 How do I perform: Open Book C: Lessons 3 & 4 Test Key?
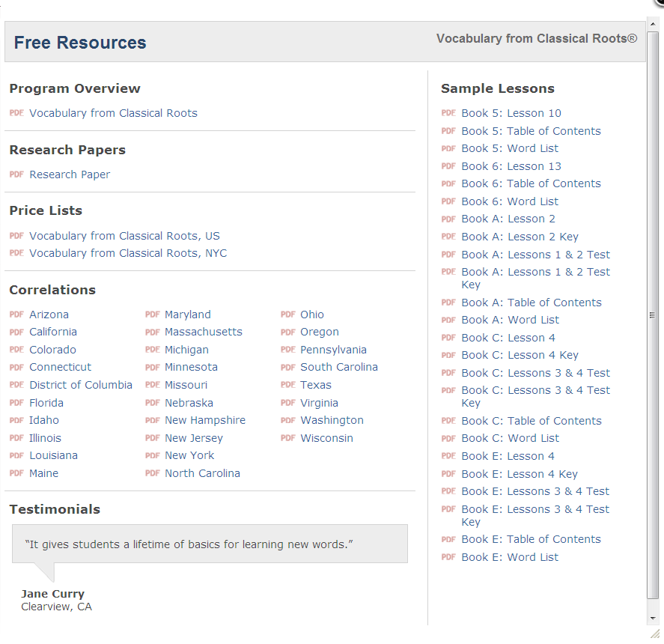coord(536,396)
